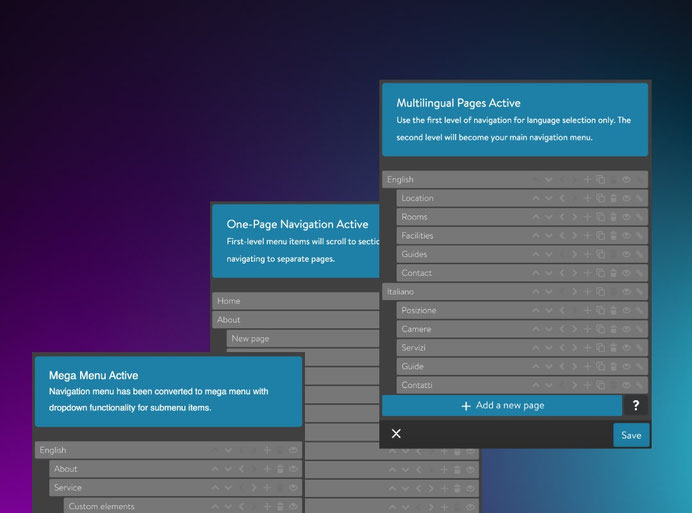Click Add a new page button
This screenshot has height=513, width=692.
502,406
